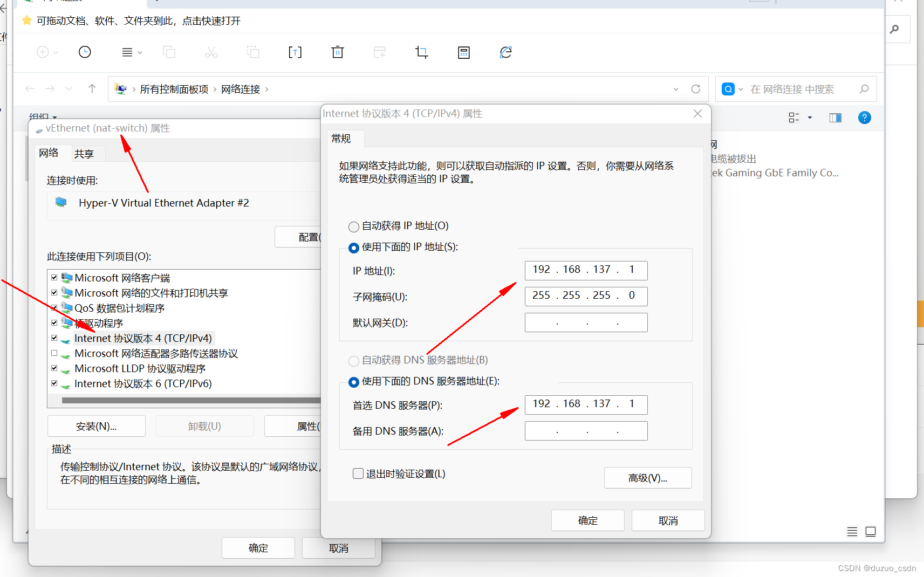Click the change view icon
This screenshot has width=924, height=577.
pos(794,118)
